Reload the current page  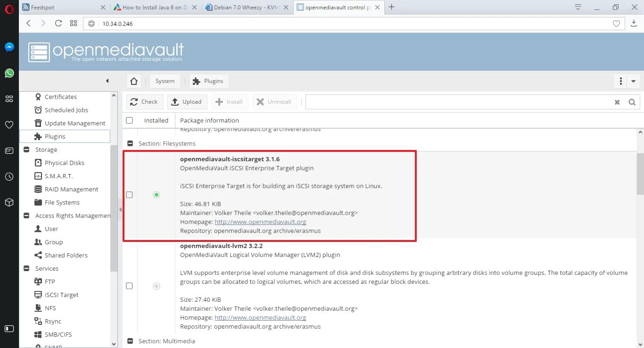point(58,23)
